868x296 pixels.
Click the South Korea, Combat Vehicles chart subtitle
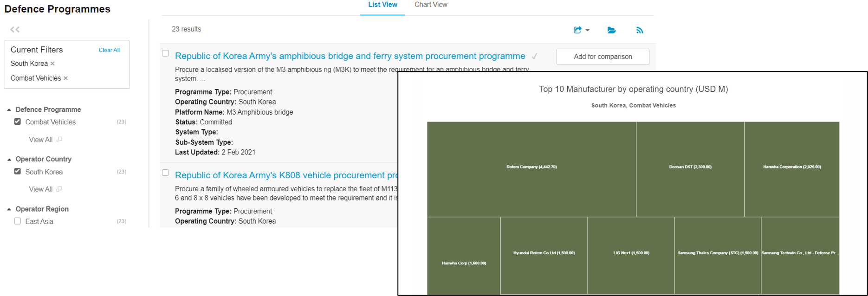coord(633,106)
